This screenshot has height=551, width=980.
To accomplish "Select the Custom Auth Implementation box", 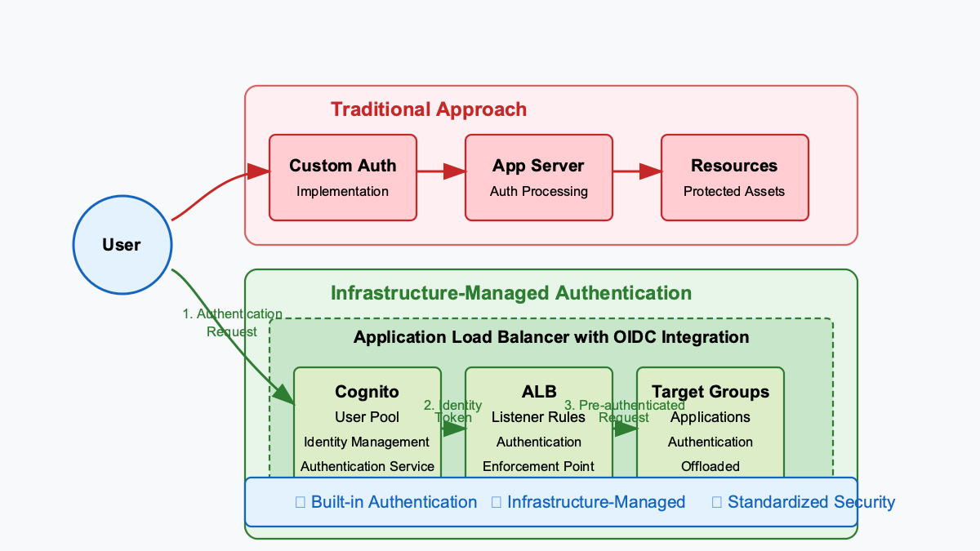I will [343, 177].
